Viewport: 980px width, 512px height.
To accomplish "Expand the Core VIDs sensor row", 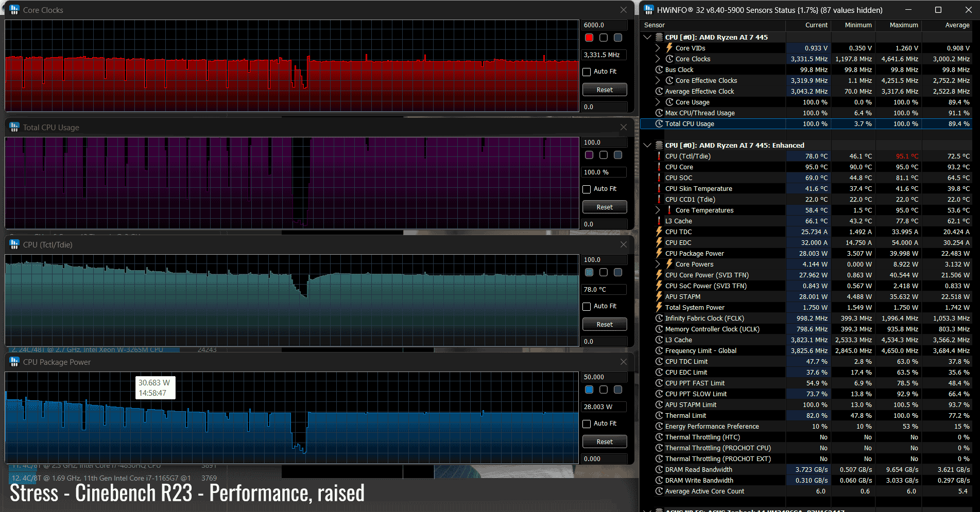I will [x=658, y=48].
